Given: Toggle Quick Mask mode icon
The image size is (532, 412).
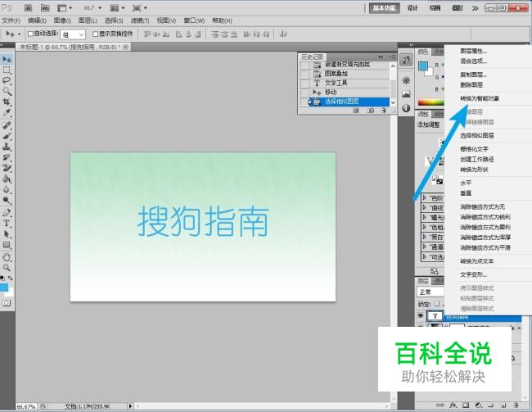Looking at the screenshot, I should (x=7, y=303).
